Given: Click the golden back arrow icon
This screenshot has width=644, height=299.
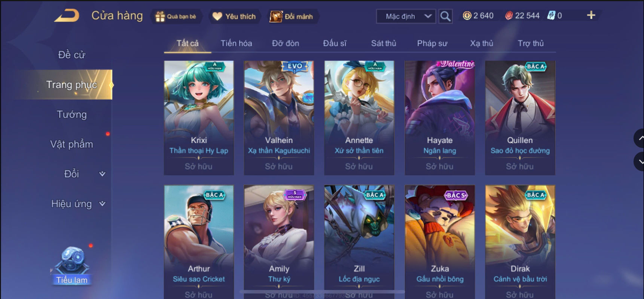Looking at the screenshot, I should point(67,16).
